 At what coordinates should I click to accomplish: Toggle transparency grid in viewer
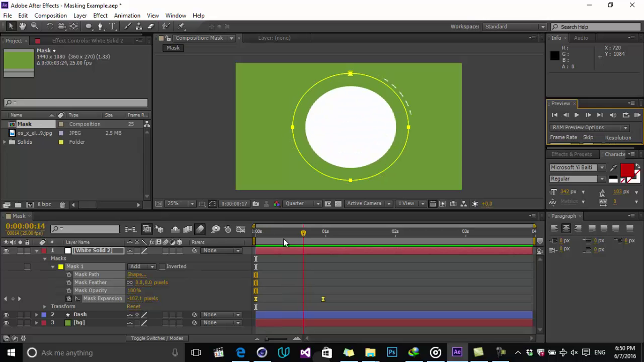click(338, 203)
